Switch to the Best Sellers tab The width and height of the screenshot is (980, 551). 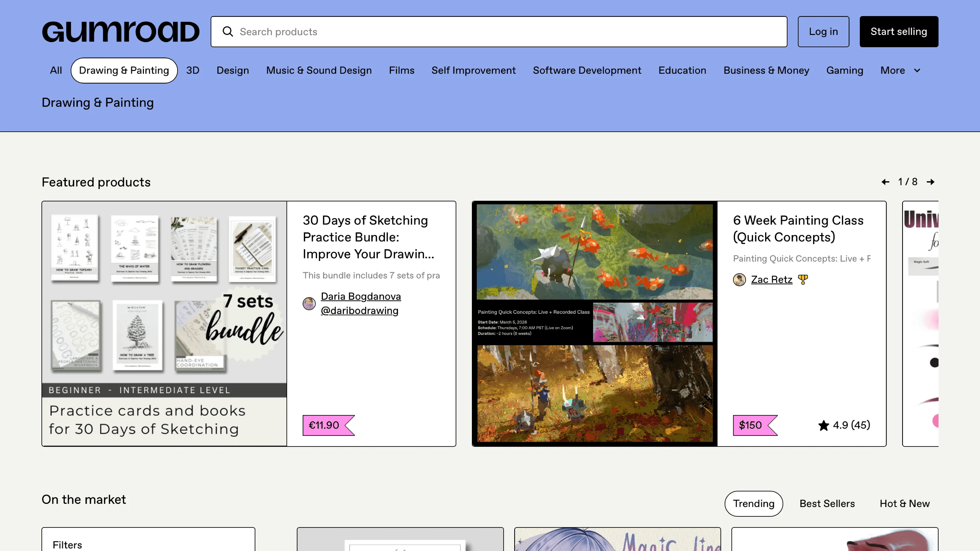tap(827, 504)
